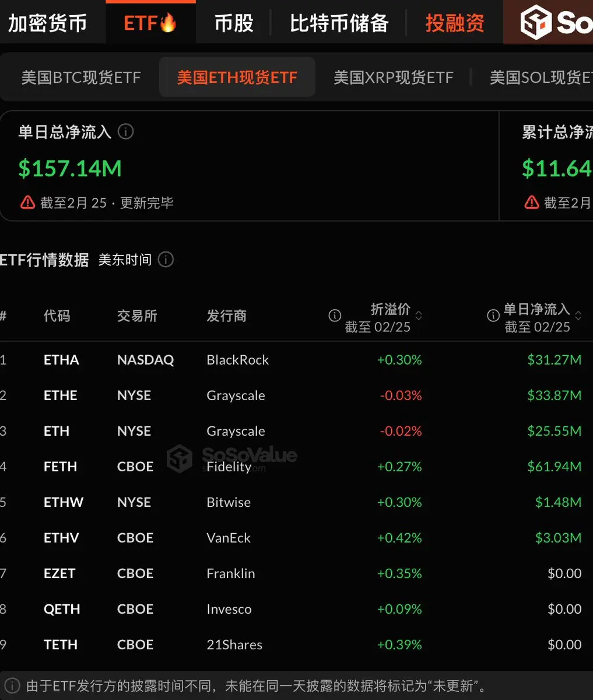Click Invesco issuer name
The image size is (593, 700).
pyautogui.click(x=229, y=609)
